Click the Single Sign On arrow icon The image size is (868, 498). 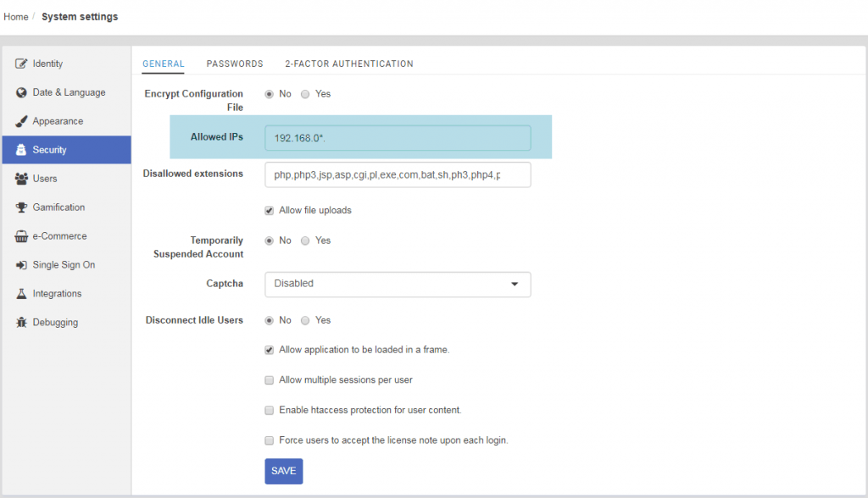pos(22,265)
